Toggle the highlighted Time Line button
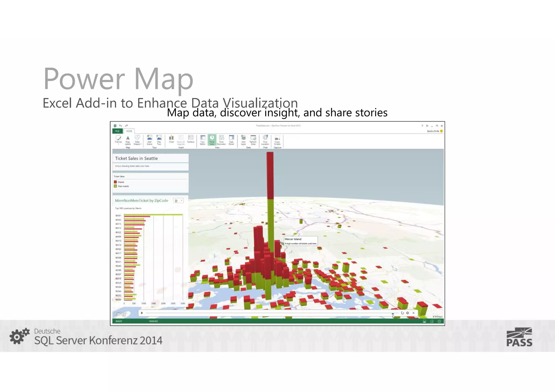 click(x=212, y=140)
